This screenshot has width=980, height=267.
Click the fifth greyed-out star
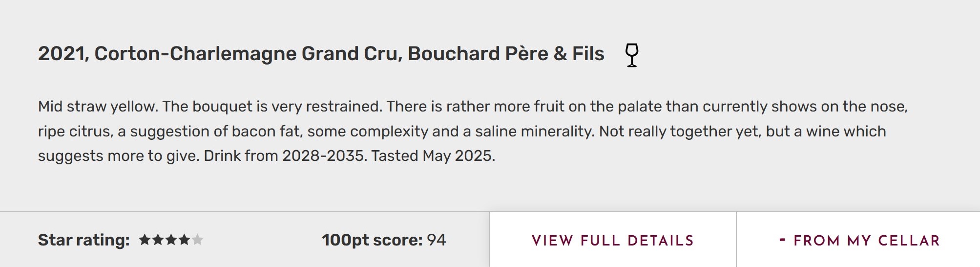[x=197, y=240]
